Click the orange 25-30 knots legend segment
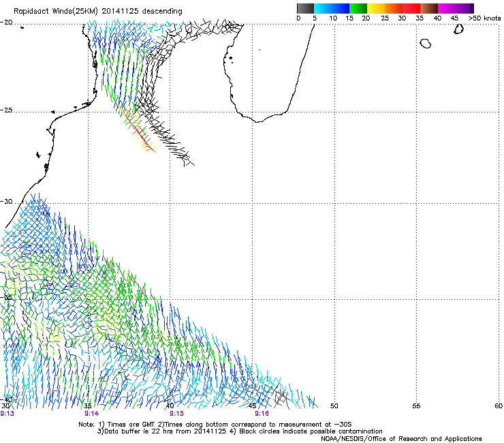 [x=394, y=8]
